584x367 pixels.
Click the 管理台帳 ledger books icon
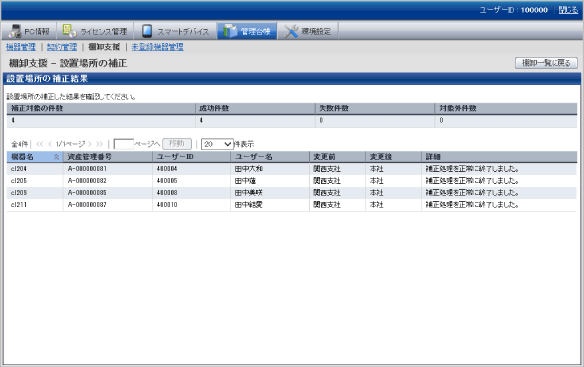tap(230, 31)
